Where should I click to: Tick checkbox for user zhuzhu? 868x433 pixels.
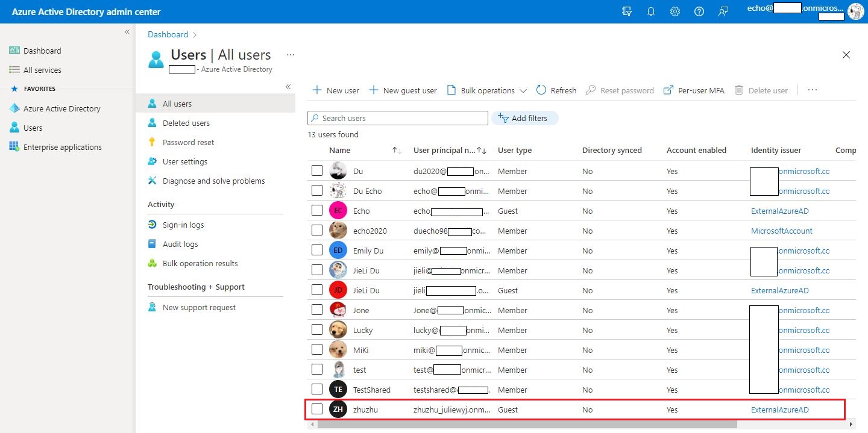317,410
